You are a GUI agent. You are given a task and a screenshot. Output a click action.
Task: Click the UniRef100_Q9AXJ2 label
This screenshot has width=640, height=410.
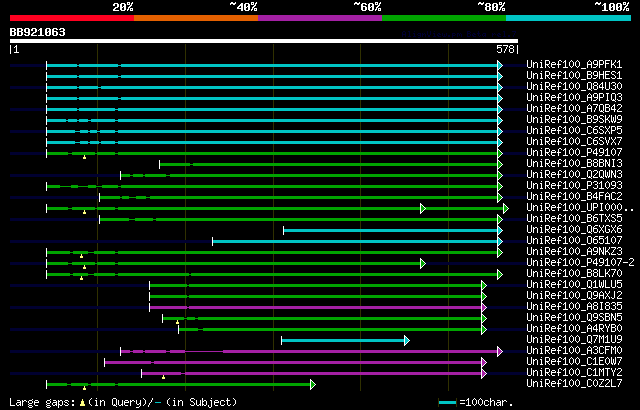point(574,296)
